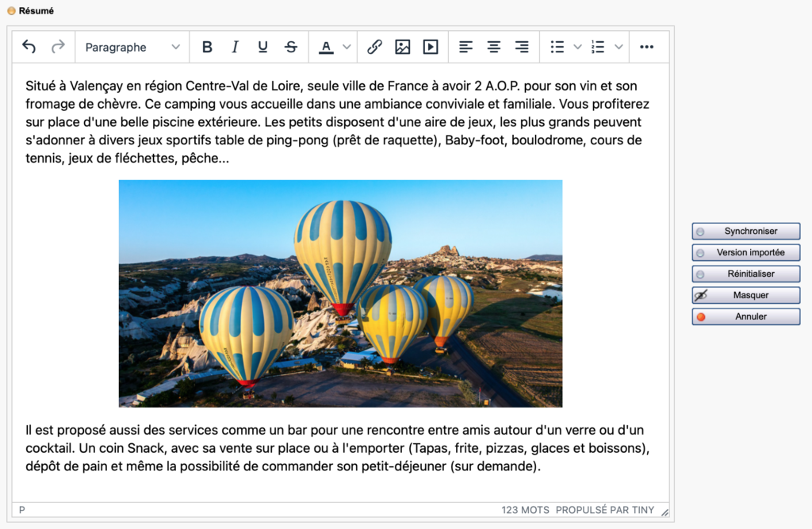Image resolution: width=812 pixels, height=529 pixels.
Task: Toggle strikethrough formatting
Action: coord(291,47)
